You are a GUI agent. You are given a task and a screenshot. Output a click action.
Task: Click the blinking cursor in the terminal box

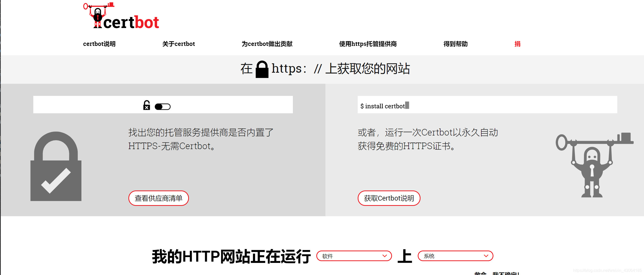pos(407,106)
